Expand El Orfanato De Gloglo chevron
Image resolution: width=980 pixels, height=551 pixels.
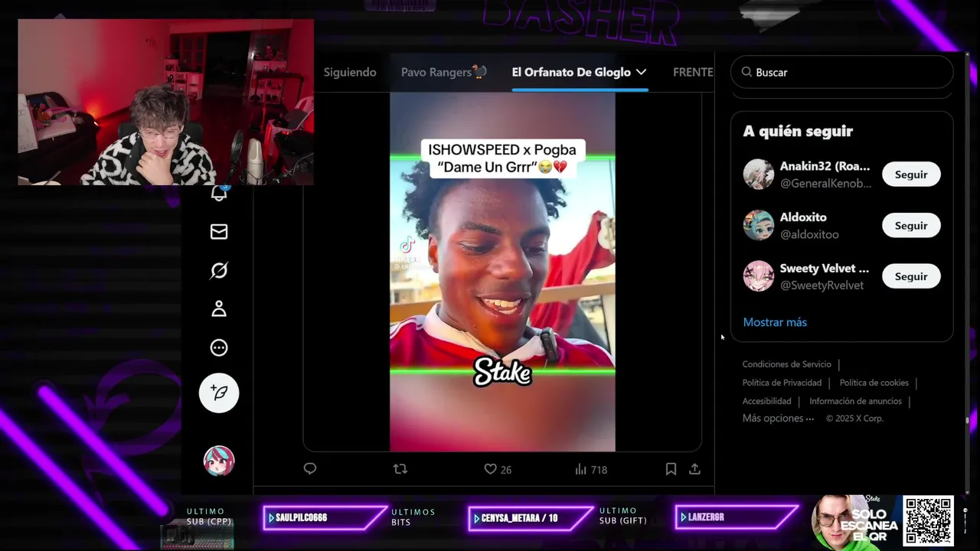(641, 72)
